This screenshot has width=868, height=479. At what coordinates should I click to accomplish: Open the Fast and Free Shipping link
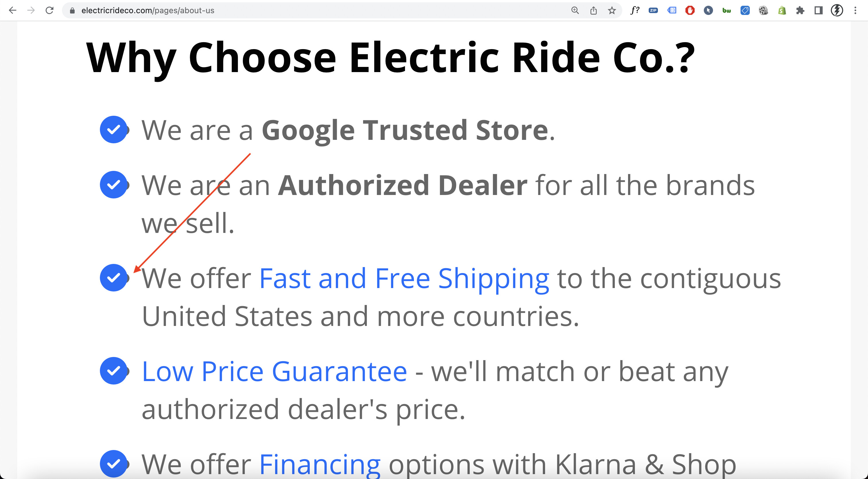click(404, 279)
